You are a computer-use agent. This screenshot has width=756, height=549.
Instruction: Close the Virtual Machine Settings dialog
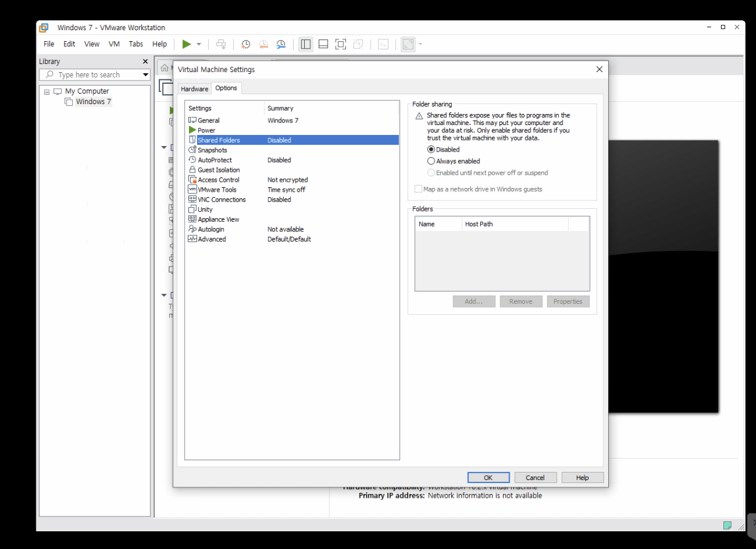[x=599, y=70]
